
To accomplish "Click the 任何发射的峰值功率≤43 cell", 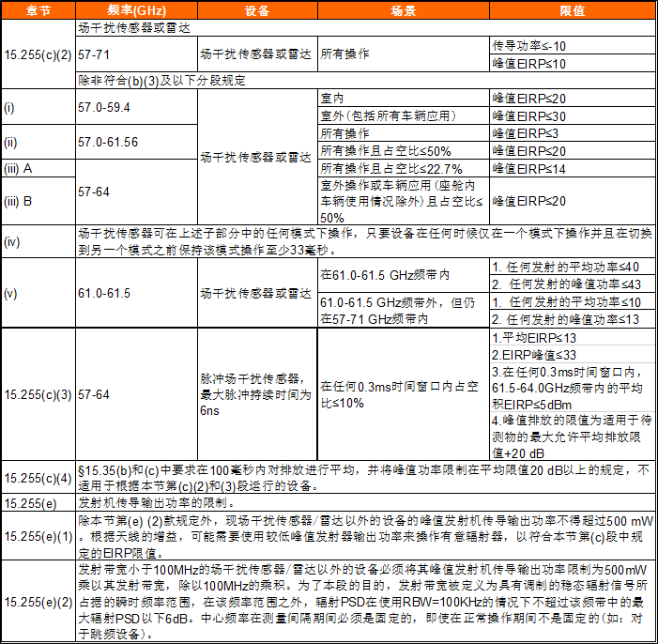I will (572, 284).
